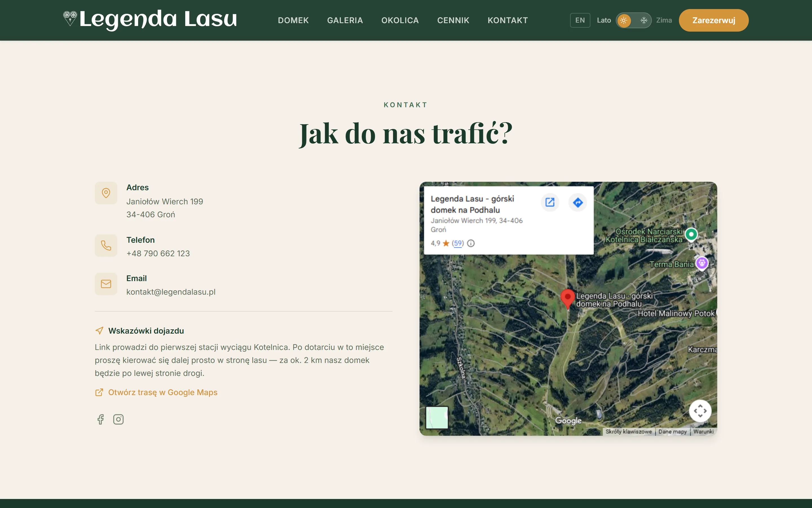The width and height of the screenshot is (812, 508).
Task: Navigate to CENNIK
Action: (453, 20)
